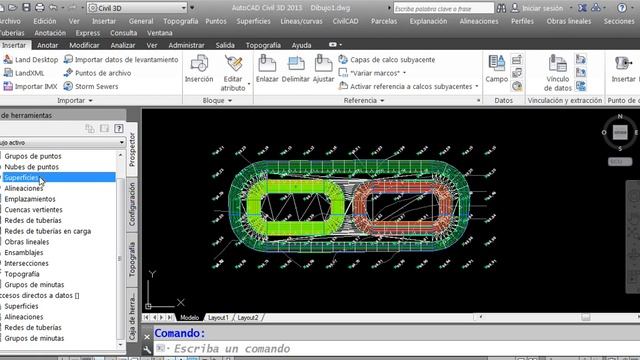The width and height of the screenshot is (640, 360).
Task: Select Importar IMX tool
Action: (31, 87)
